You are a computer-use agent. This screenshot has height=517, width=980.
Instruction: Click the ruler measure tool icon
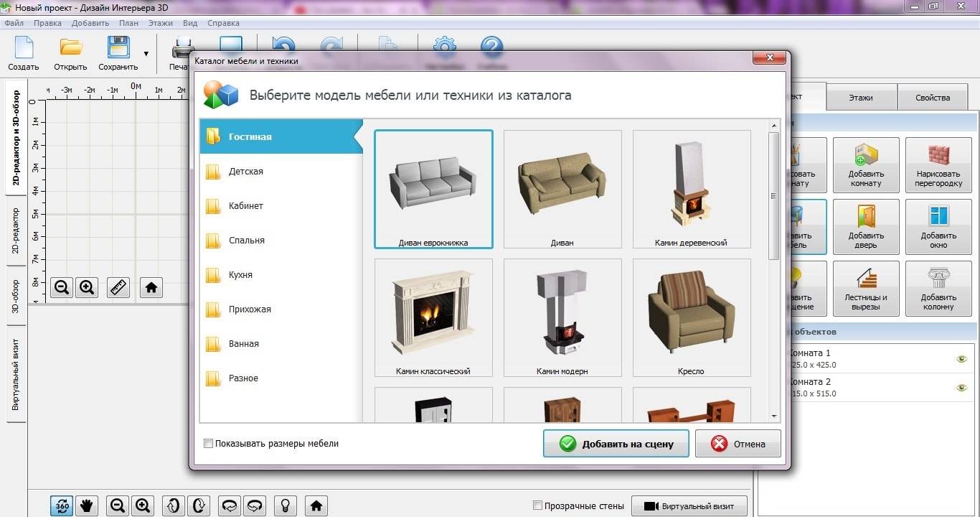[x=118, y=287]
